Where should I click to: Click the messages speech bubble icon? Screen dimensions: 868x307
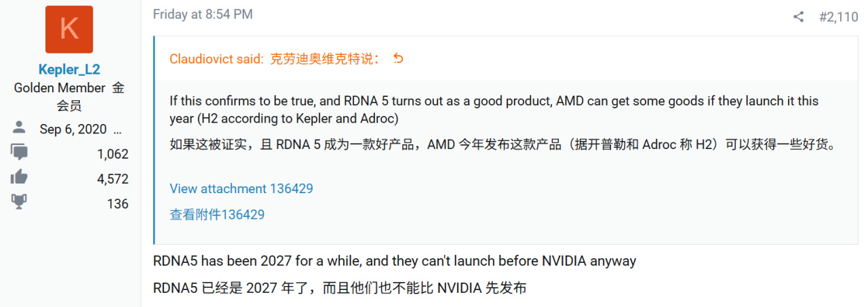[19, 153]
